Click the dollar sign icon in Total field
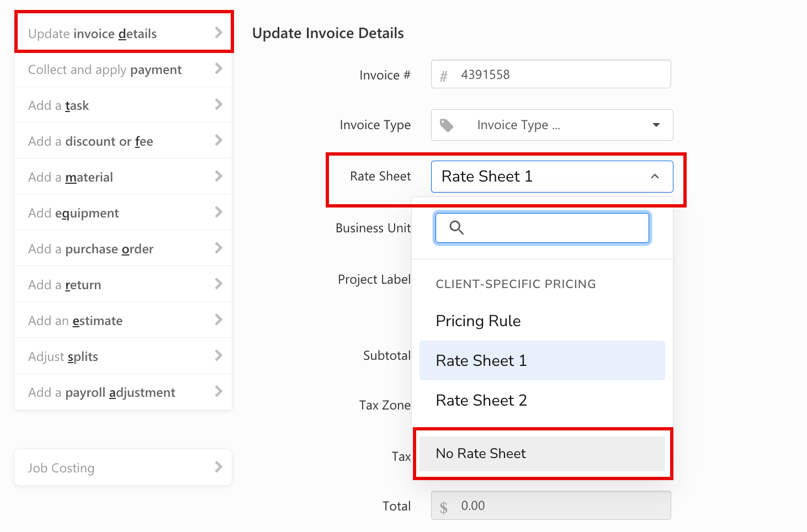The width and height of the screenshot is (807, 532). click(443, 507)
